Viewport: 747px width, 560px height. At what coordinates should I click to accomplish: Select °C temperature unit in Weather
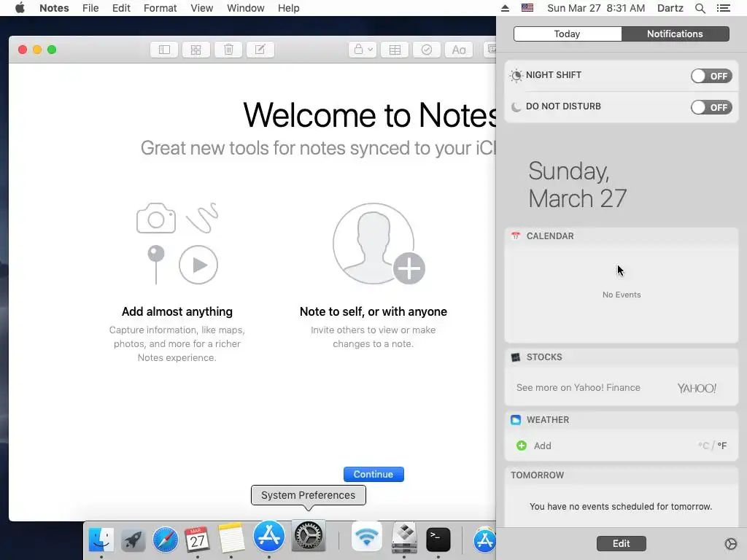(x=703, y=446)
